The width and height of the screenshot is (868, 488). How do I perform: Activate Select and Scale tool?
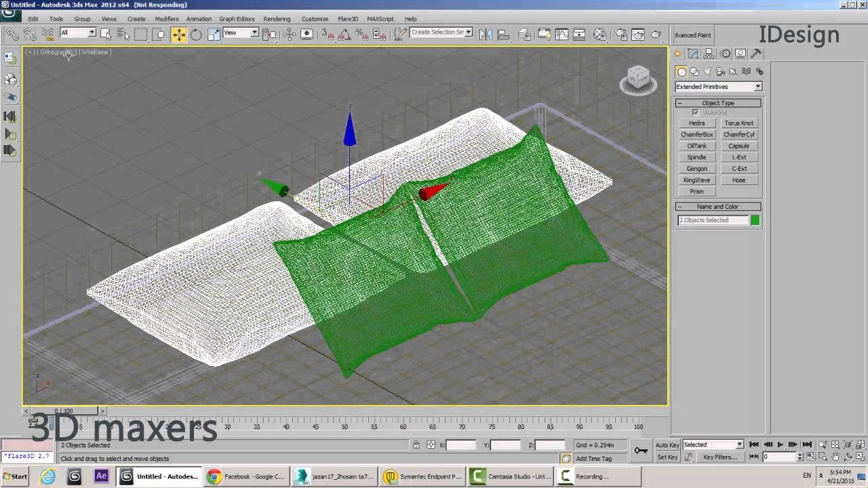pyautogui.click(x=214, y=34)
